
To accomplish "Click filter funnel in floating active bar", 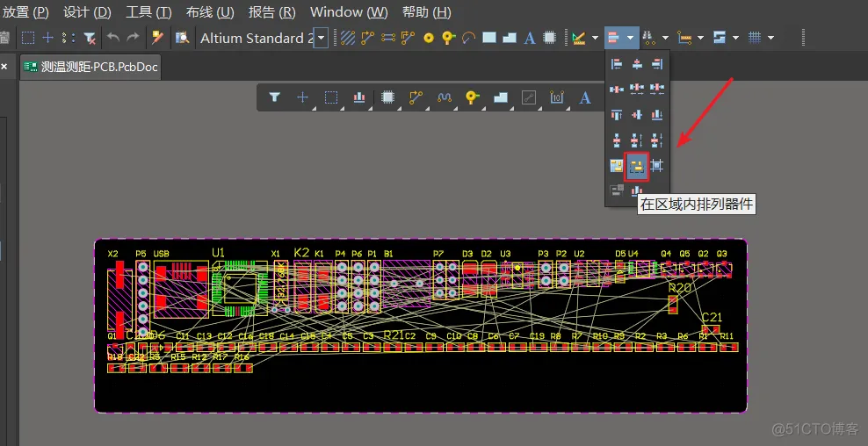I will click(275, 97).
